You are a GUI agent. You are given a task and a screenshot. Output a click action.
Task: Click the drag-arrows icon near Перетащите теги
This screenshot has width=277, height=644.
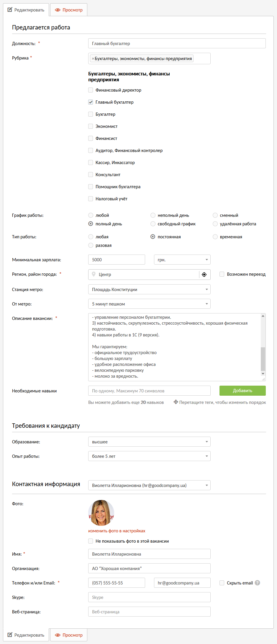pyautogui.click(x=176, y=402)
